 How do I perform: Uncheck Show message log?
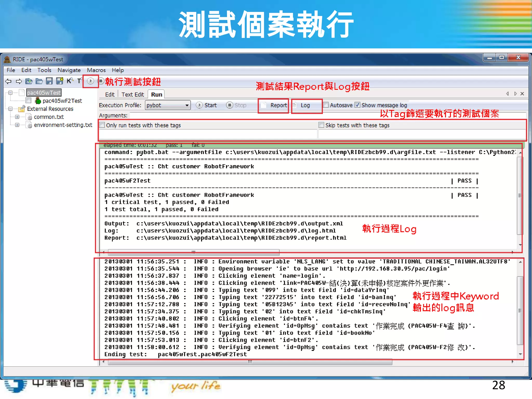(x=358, y=105)
